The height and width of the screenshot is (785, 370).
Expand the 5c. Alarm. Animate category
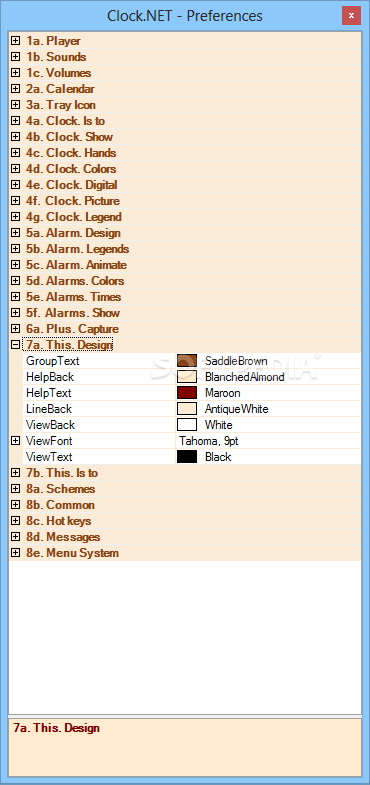point(16,265)
